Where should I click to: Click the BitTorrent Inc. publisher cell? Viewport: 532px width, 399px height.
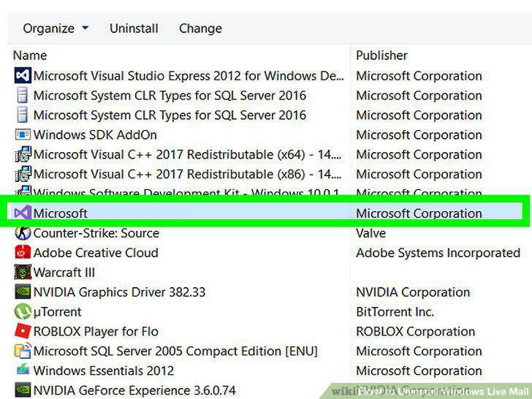(x=395, y=312)
